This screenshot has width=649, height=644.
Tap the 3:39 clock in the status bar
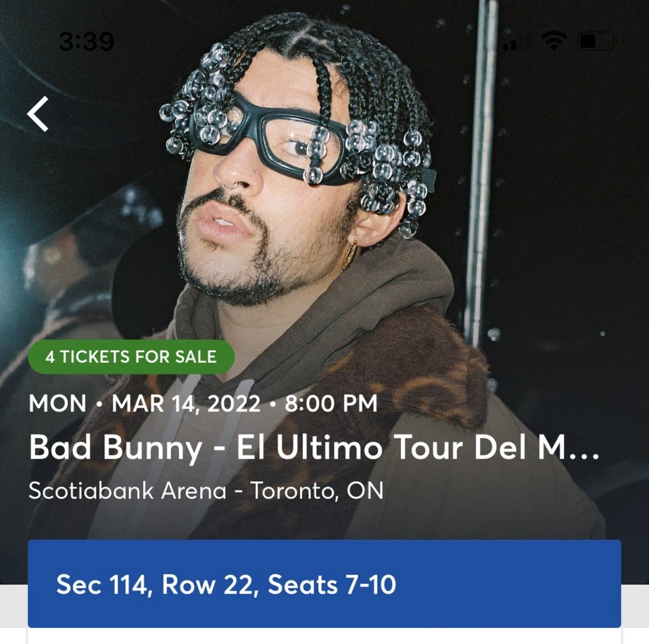pos(88,41)
